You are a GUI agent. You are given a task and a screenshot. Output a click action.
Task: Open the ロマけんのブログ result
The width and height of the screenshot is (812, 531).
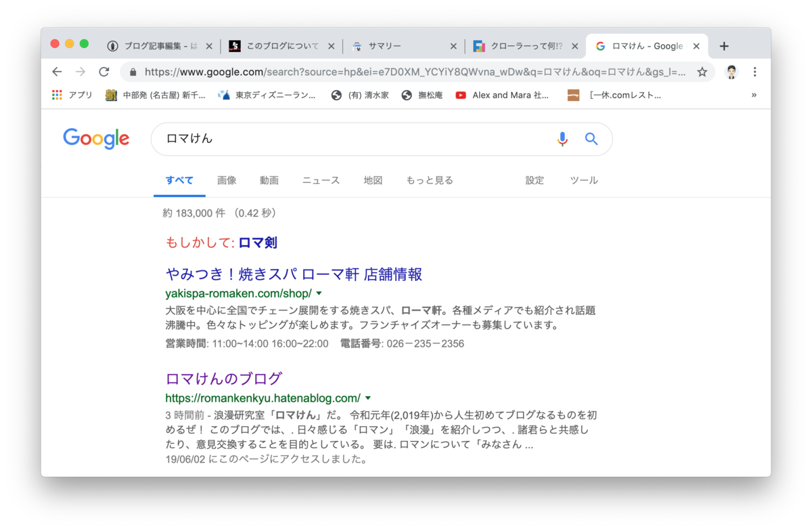[x=223, y=379]
